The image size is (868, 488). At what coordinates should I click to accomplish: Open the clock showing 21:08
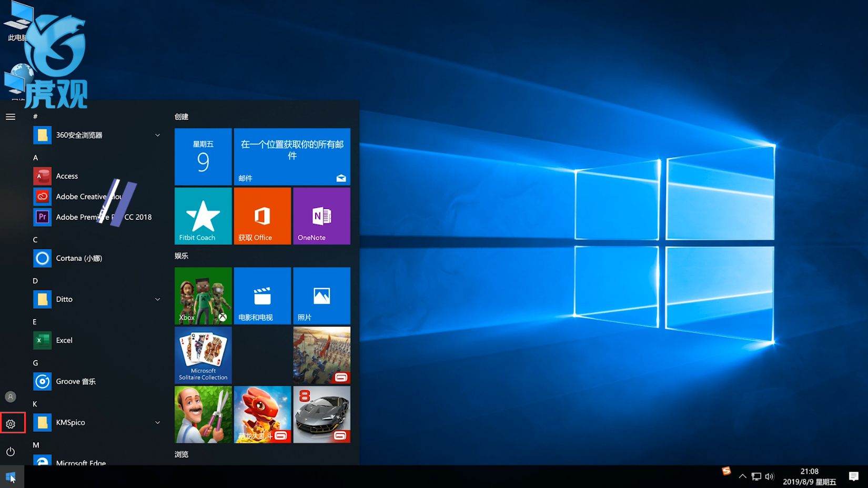(x=809, y=476)
